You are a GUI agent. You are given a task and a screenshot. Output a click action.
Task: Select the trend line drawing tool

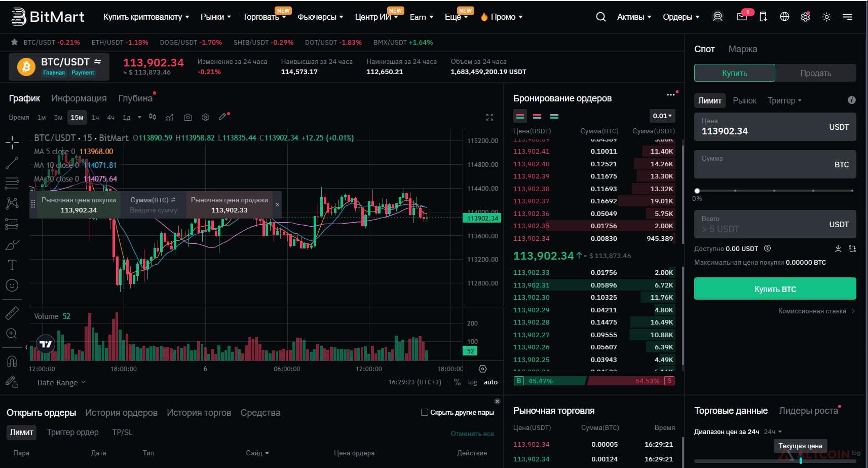[12, 163]
